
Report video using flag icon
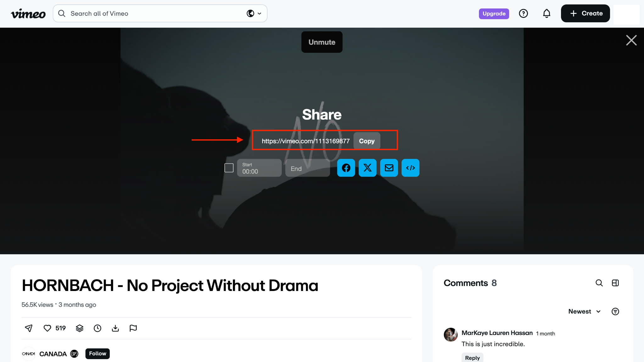(x=133, y=328)
